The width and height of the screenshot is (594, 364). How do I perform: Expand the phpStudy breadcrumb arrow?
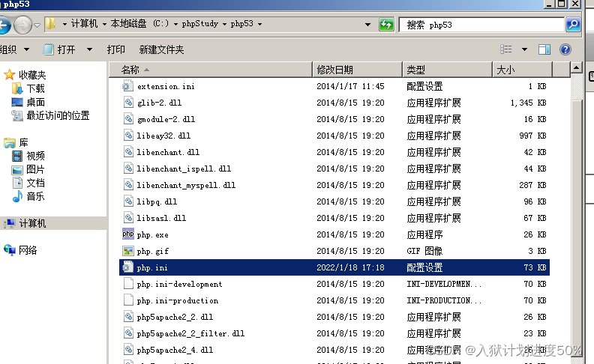pos(224,24)
